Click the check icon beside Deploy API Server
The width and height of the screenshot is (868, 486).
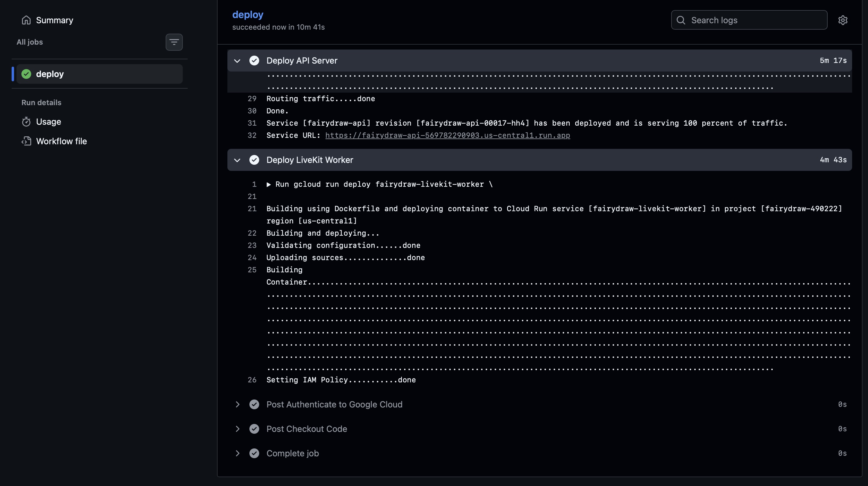pos(254,61)
